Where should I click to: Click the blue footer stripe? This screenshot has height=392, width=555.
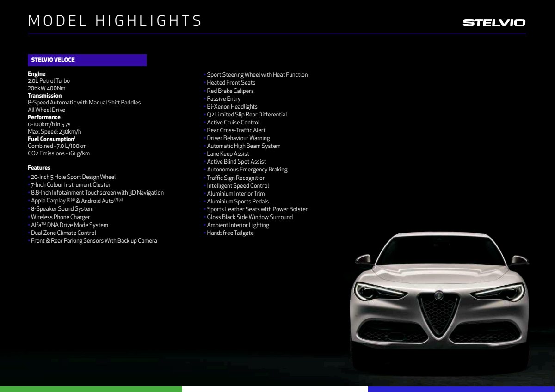tap(462, 389)
